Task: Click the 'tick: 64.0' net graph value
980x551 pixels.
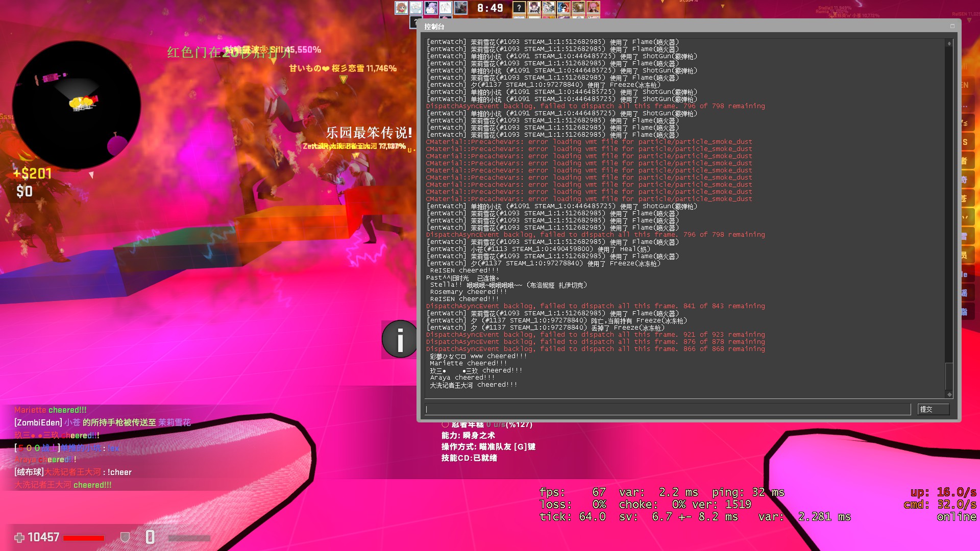Action: 573,517
